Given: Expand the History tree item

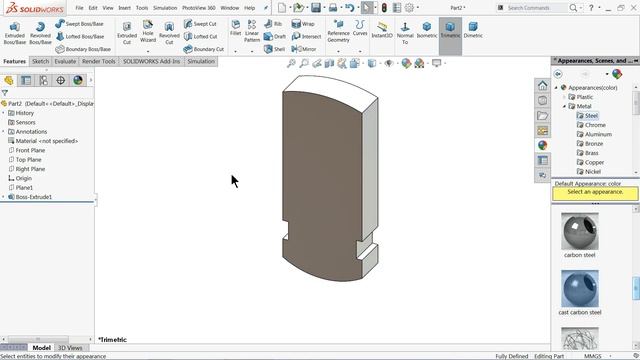Looking at the screenshot, I should coord(4,113).
